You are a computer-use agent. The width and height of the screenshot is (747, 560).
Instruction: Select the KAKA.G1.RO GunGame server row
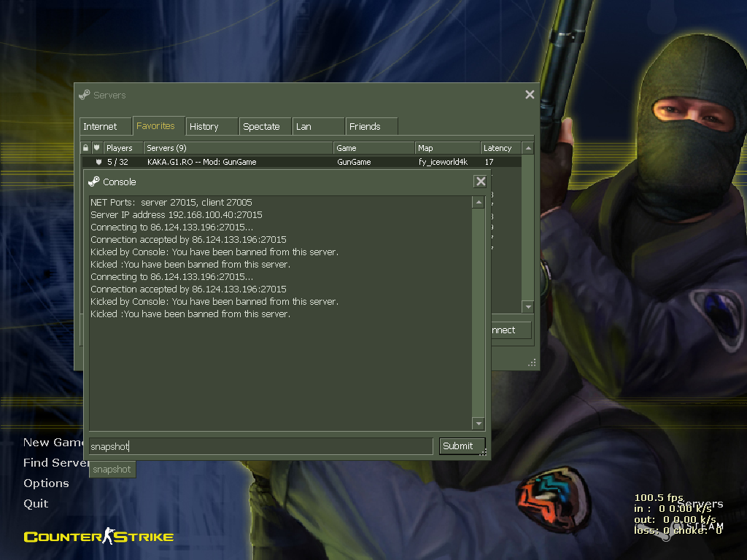[301, 162]
